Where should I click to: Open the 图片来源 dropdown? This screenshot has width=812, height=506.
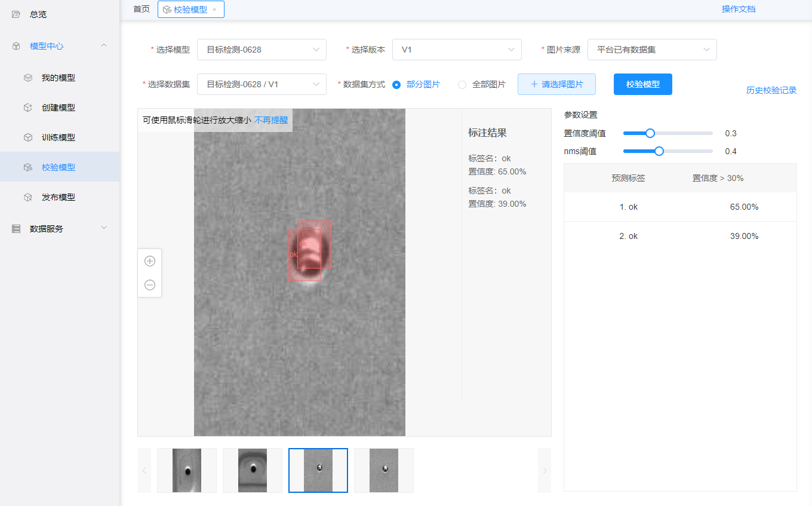tap(652, 50)
